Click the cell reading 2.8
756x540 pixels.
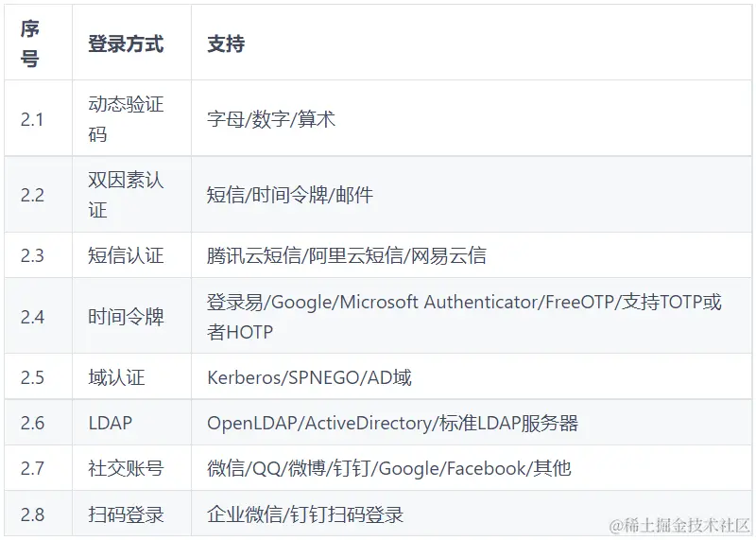(x=38, y=514)
